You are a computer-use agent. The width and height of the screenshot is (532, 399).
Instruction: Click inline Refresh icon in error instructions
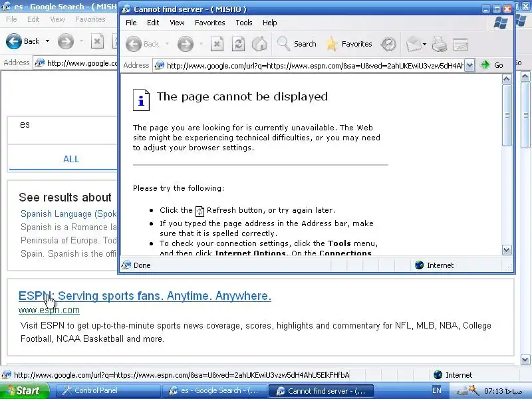coord(200,211)
